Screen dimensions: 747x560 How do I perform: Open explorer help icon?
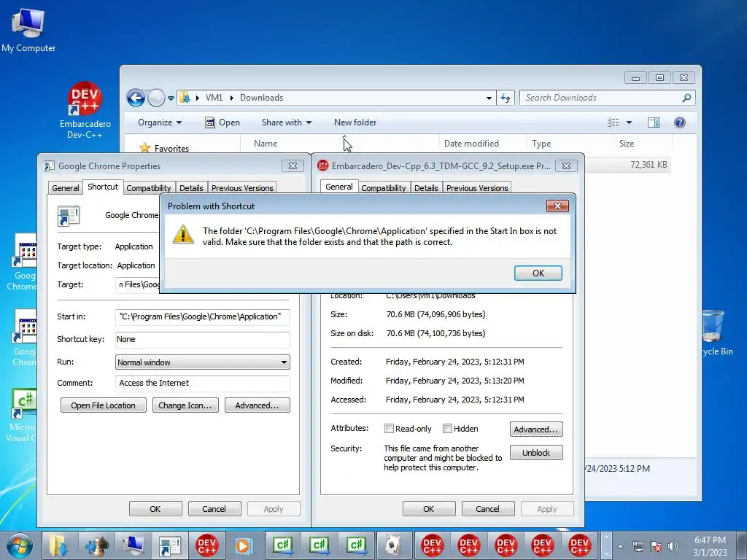[x=680, y=122]
